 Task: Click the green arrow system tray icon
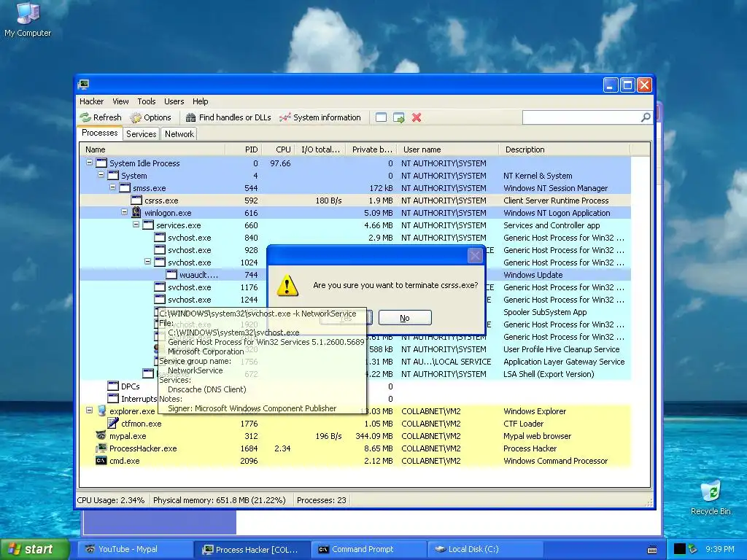coord(693,549)
